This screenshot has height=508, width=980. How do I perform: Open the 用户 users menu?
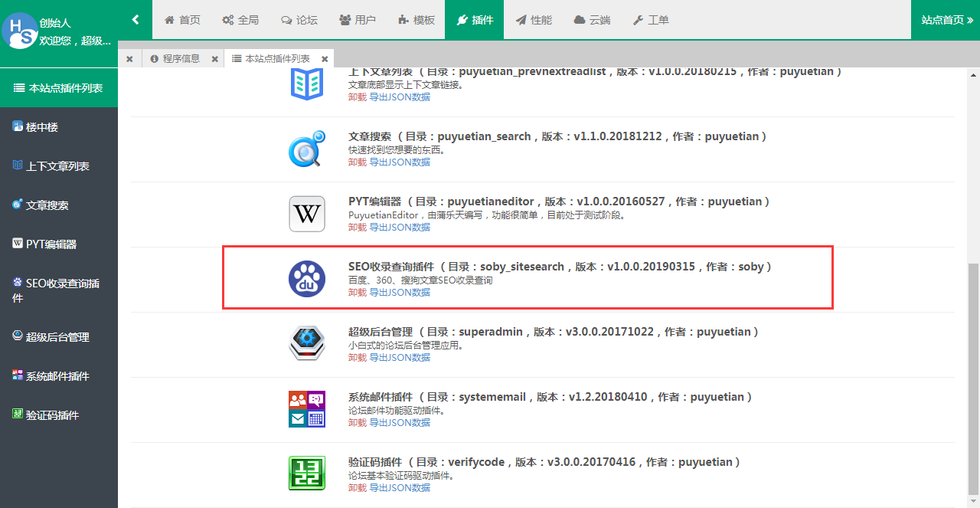pyautogui.click(x=358, y=20)
